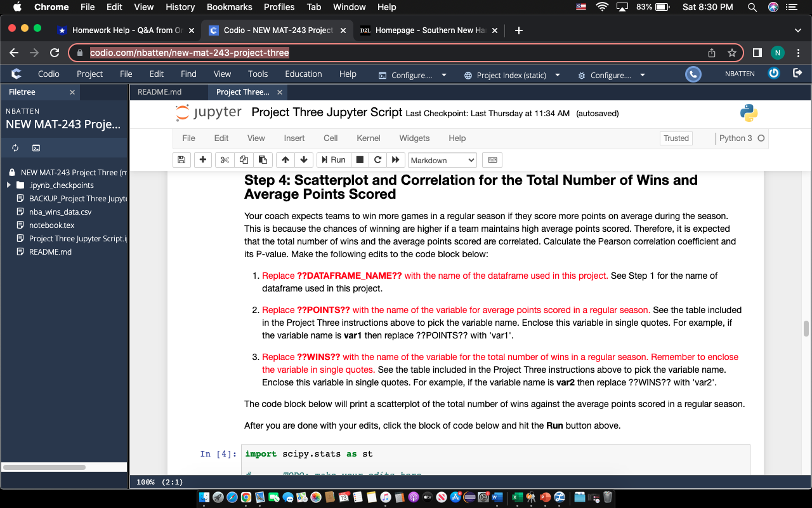
Task: Move selected cell up arrow
Action: (285, 160)
